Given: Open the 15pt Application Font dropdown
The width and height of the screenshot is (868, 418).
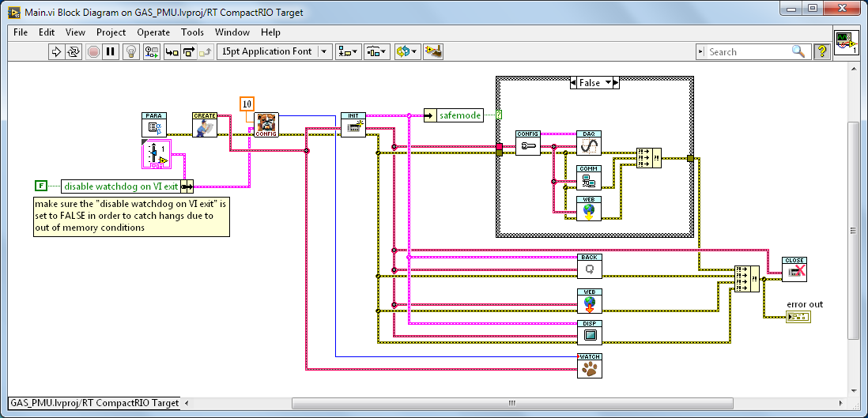Looking at the screenshot, I should [274, 51].
